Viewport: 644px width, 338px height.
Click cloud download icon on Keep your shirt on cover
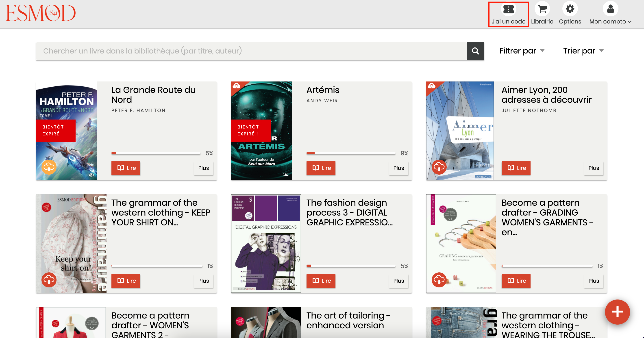click(x=49, y=280)
